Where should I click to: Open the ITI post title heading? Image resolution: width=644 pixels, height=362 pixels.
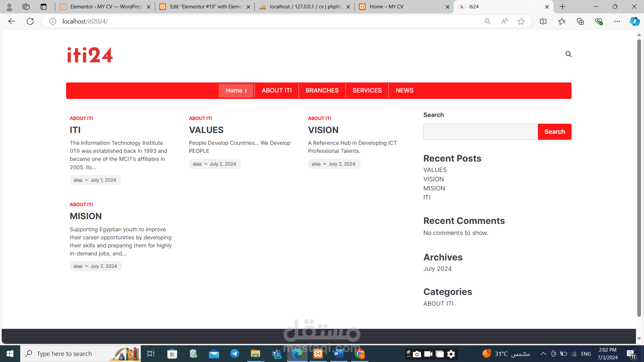click(75, 130)
